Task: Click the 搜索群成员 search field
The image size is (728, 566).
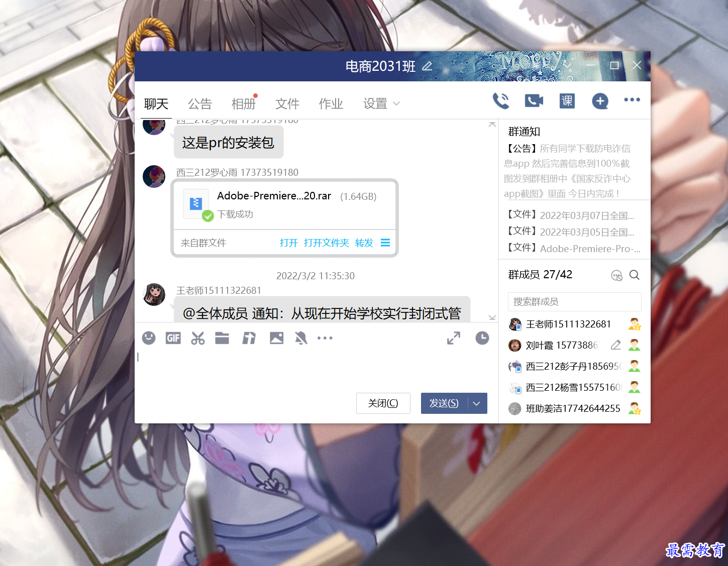Action: 574,302
